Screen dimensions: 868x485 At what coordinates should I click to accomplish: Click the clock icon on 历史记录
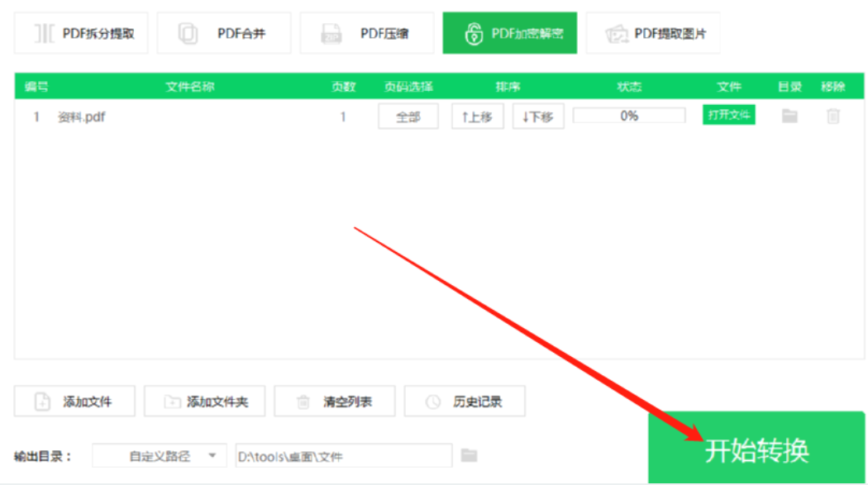coord(433,402)
